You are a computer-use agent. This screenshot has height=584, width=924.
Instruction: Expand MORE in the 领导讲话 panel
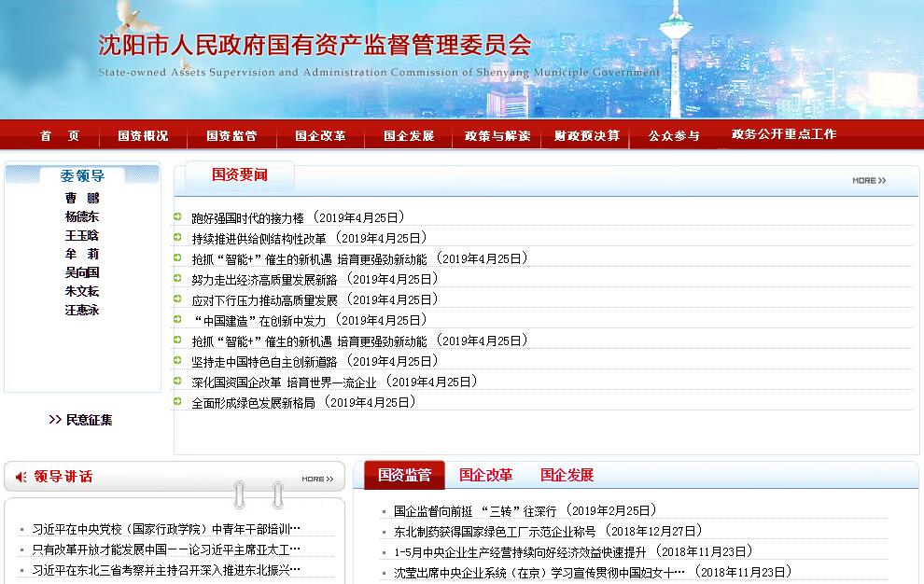point(317,479)
